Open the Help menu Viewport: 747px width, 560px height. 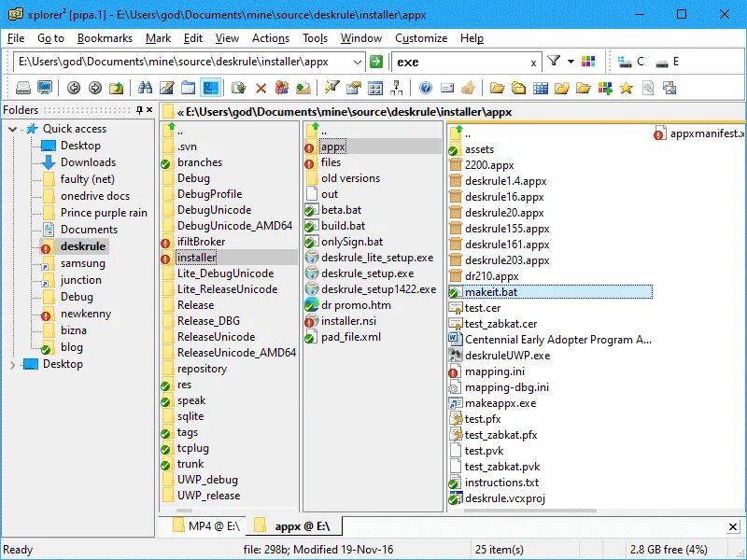tap(472, 38)
